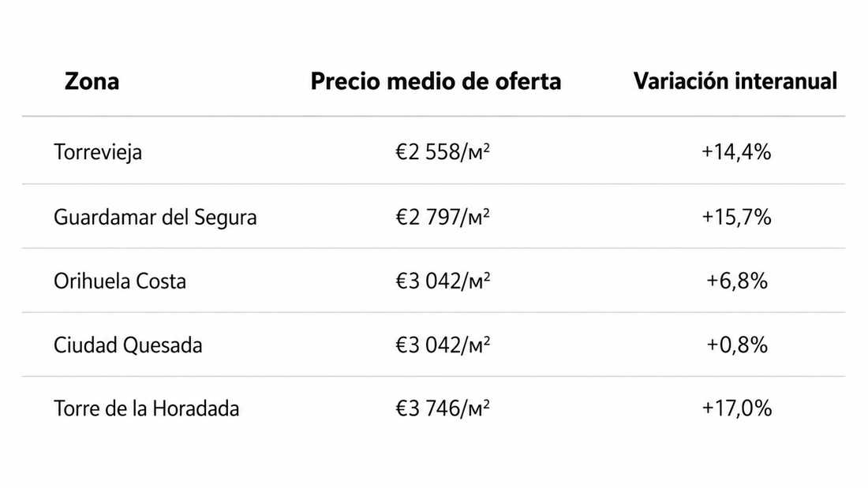Select Ciudad Quesada's €3 042/m² price
Image resolution: width=868 pixels, height=488 pixels.
point(443,345)
